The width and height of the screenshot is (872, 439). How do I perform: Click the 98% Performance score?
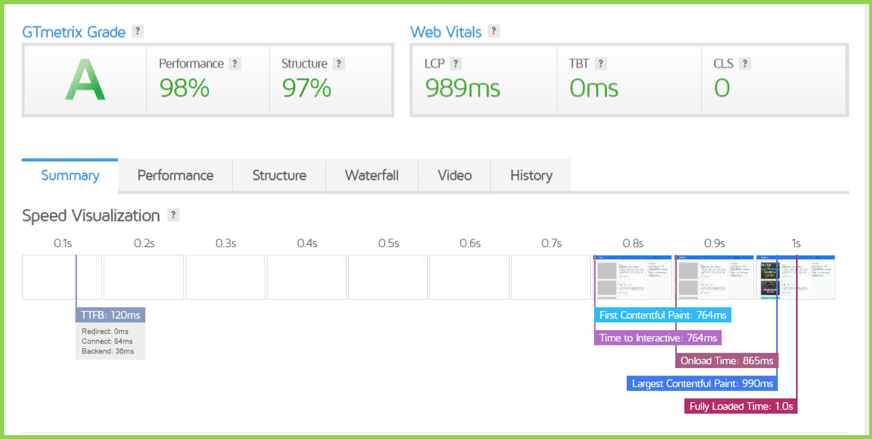click(184, 88)
